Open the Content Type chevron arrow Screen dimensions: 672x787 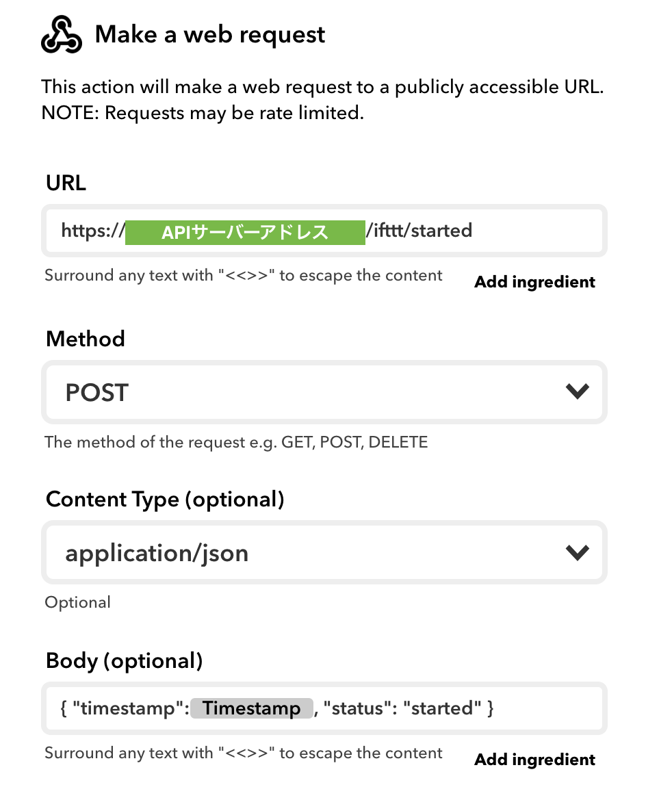(577, 552)
